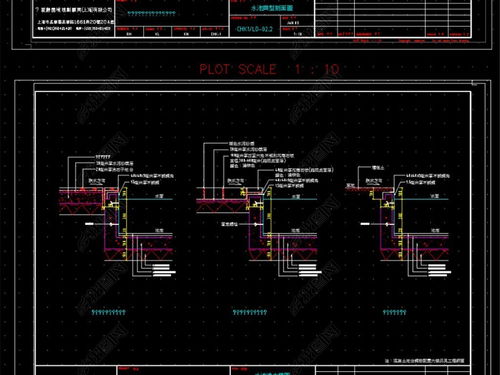Screen dimensions: 500x375
Task: Click the red PLOT SCALE 1:10 text
Action: [x=269, y=69]
